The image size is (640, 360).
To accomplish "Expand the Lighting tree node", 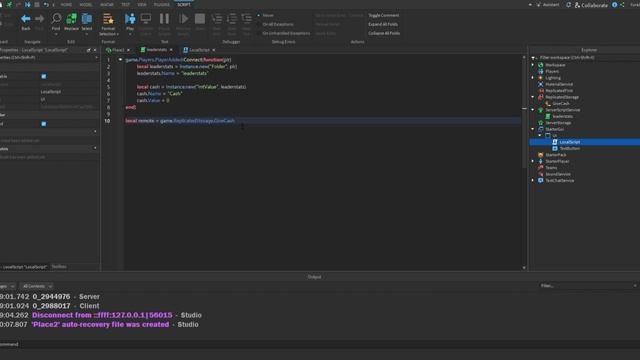I will click(x=533, y=78).
